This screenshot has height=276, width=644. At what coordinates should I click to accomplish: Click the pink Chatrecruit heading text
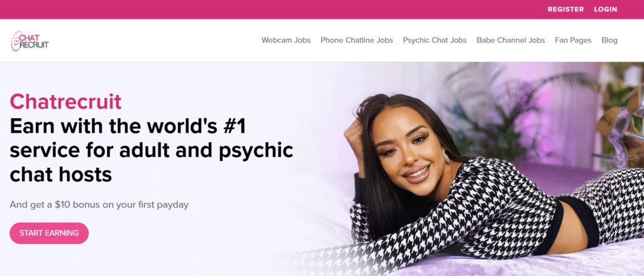coord(65,102)
